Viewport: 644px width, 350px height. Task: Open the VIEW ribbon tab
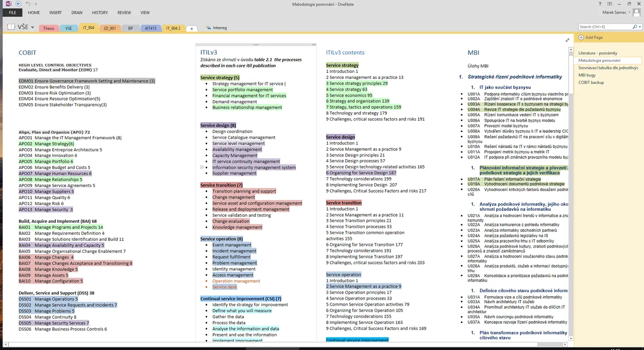[x=145, y=13]
